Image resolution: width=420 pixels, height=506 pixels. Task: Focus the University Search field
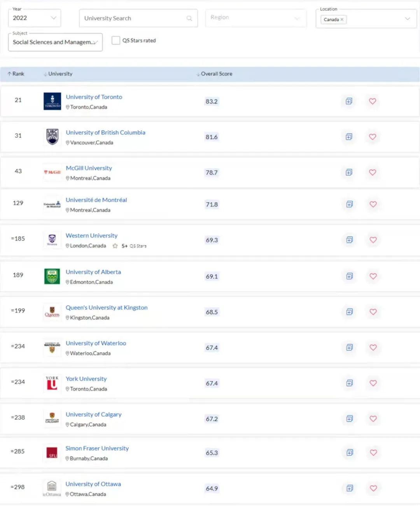[x=138, y=18]
